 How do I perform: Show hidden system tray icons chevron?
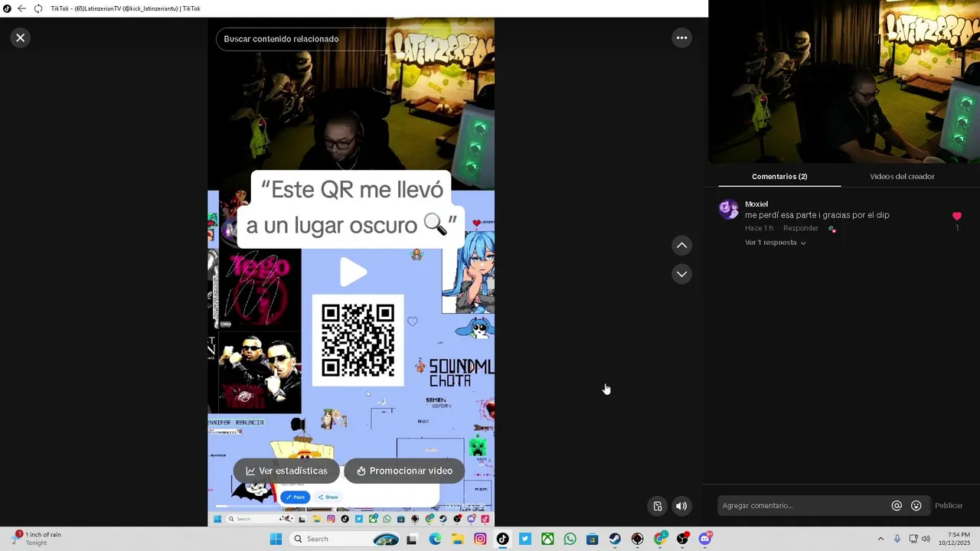click(880, 539)
